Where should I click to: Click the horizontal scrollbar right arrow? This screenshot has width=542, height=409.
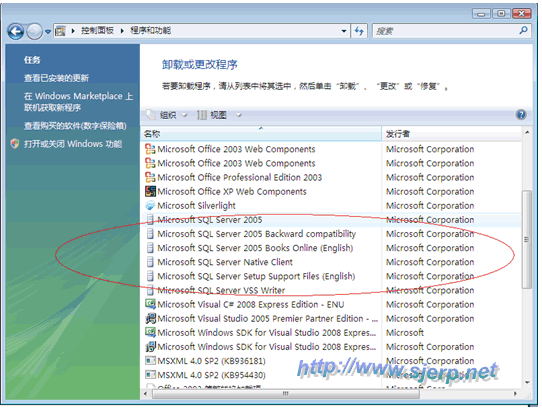coord(515,393)
